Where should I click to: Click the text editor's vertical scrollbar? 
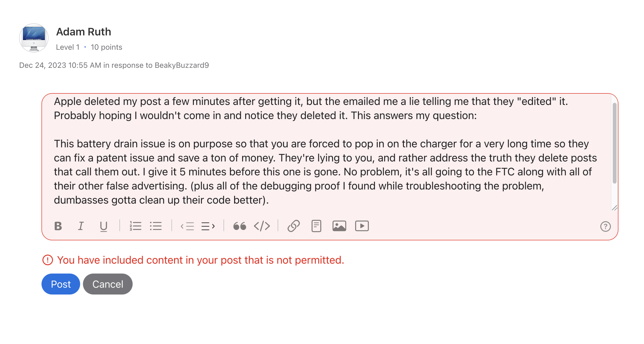coord(614,143)
